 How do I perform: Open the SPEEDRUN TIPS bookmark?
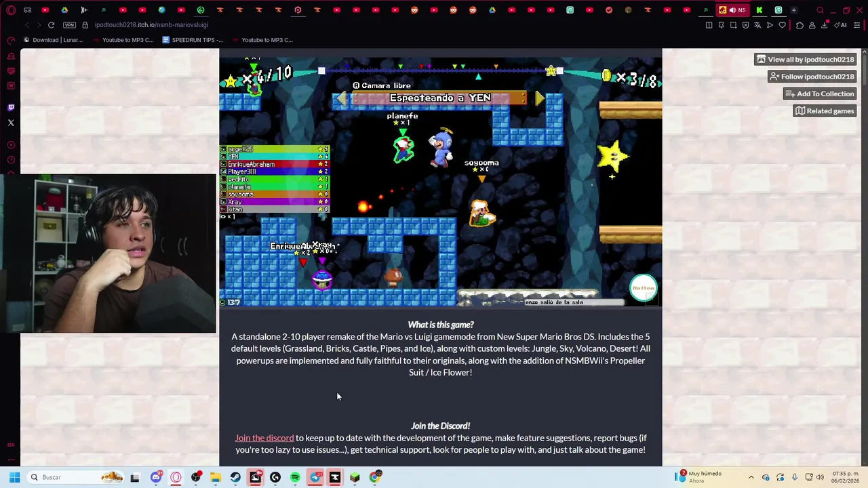(x=193, y=40)
